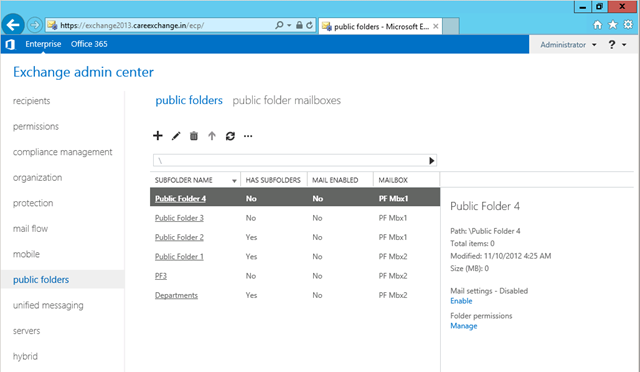Click the lock security icon in address bar
This screenshot has height=372, width=640.
(x=299, y=25)
